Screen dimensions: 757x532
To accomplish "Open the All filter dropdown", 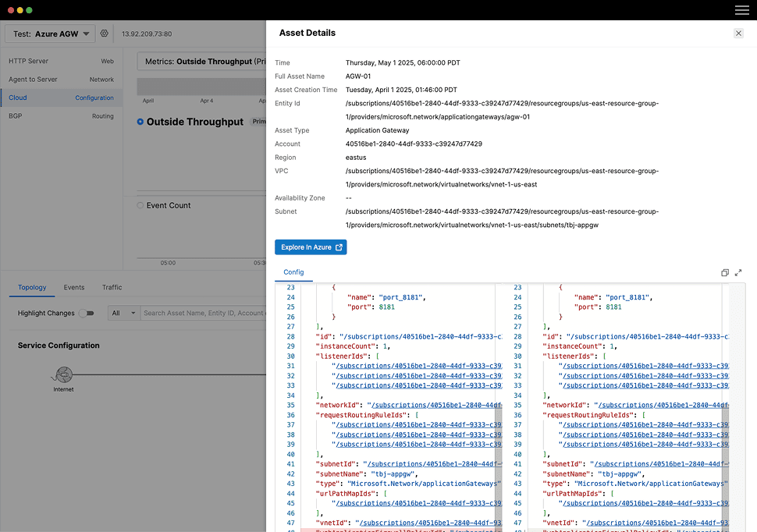I will (x=123, y=314).
